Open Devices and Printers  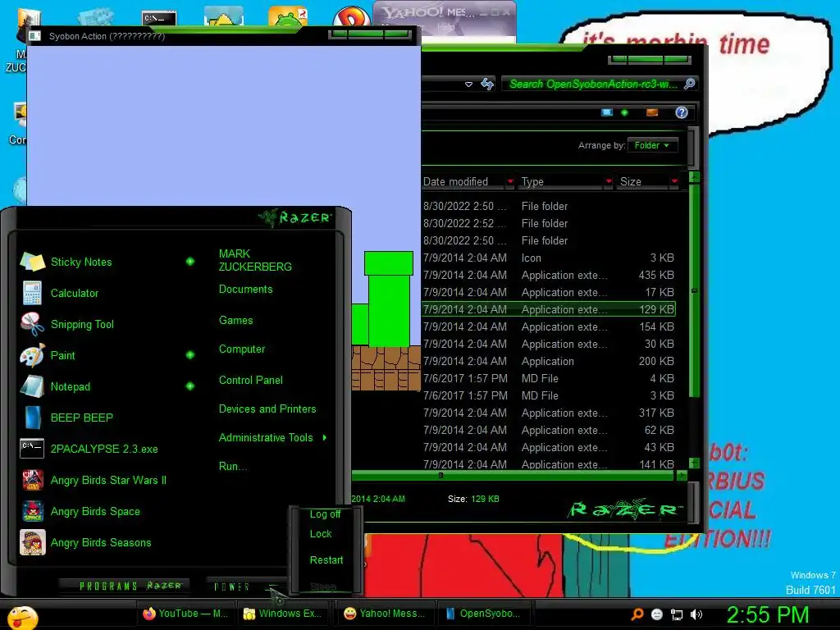(267, 409)
